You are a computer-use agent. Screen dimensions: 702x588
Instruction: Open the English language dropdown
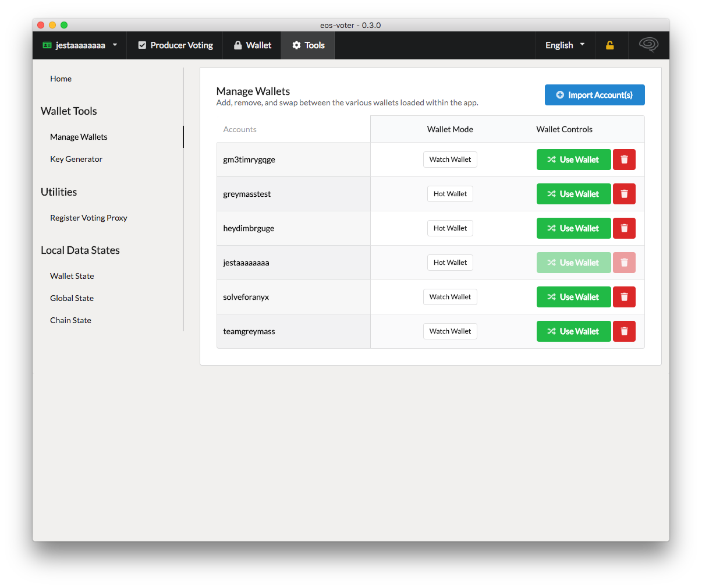(565, 45)
